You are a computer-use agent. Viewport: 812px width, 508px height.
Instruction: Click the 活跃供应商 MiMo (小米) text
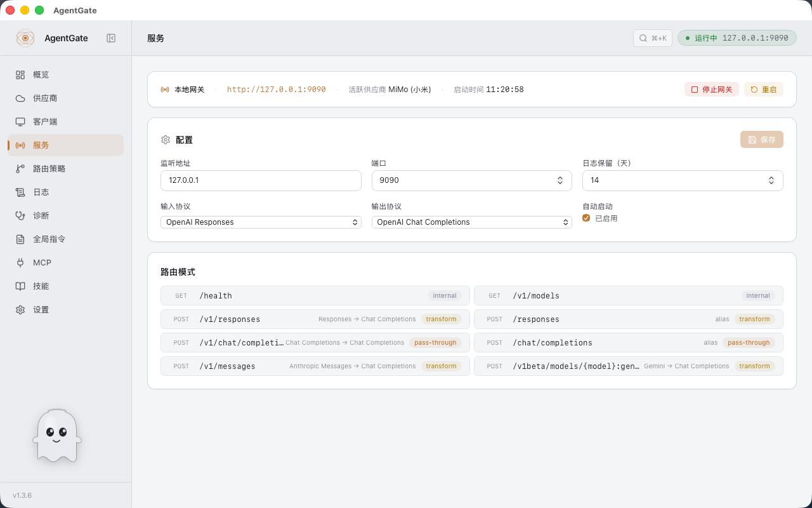click(x=390, y=90)
